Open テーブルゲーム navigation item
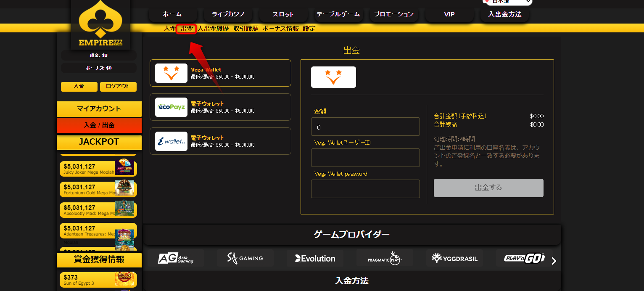The height and width of the screenshot is (291, 644). pyautogui.click(x=338, y=14)
